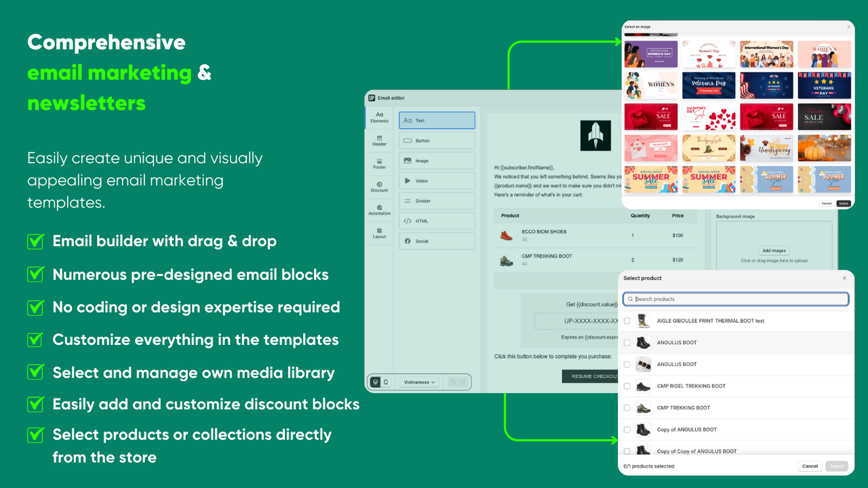The height and width of the screenshot is (488, 868).
Task: Click Cancel in Select an image dialog
Action: tap(827, 203)
